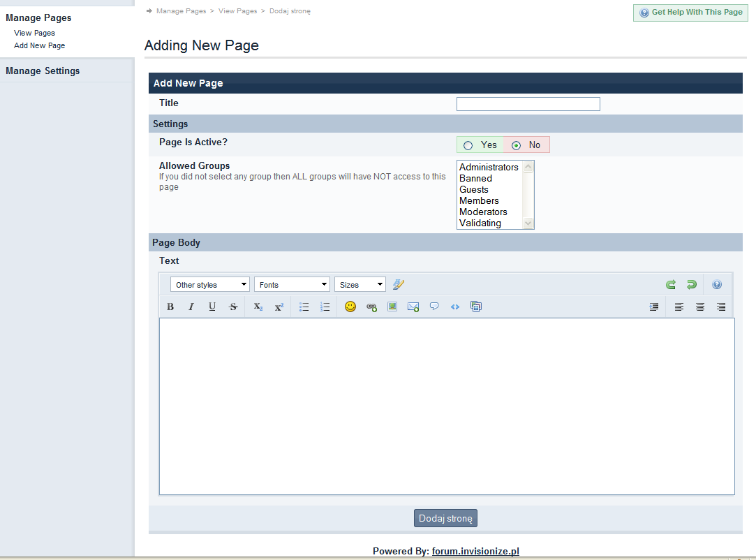Select No for Page Is Active
Image resolution: width=756 pixels, height=560 pixels.
point(517,145)
